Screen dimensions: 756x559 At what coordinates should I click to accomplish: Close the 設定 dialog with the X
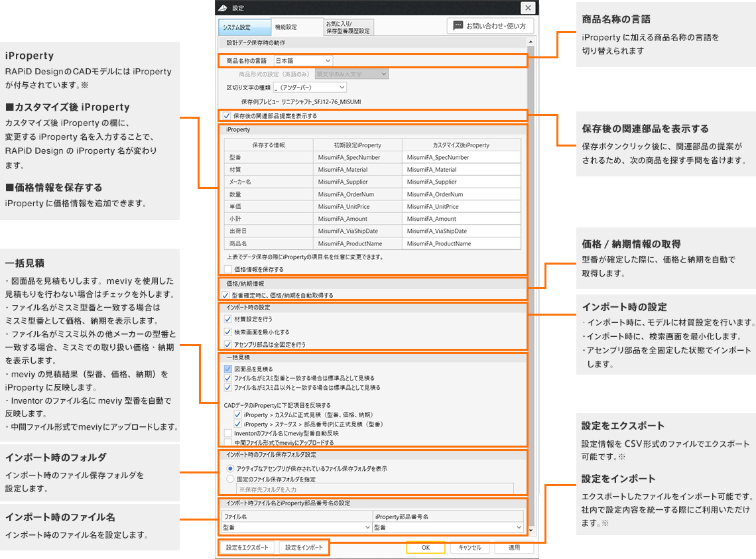click(x=527, y=8)
